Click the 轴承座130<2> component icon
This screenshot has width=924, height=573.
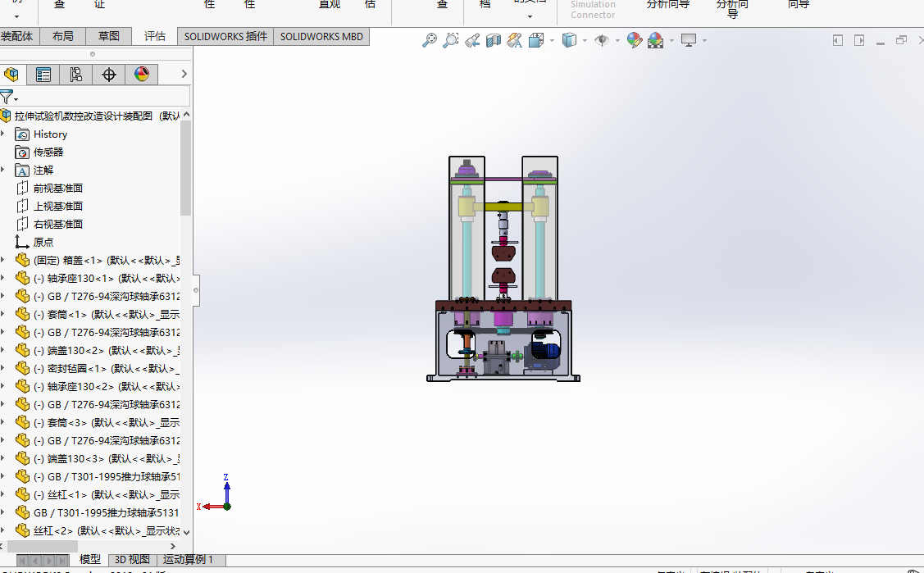pyautogui.click(x=22, y=386)
